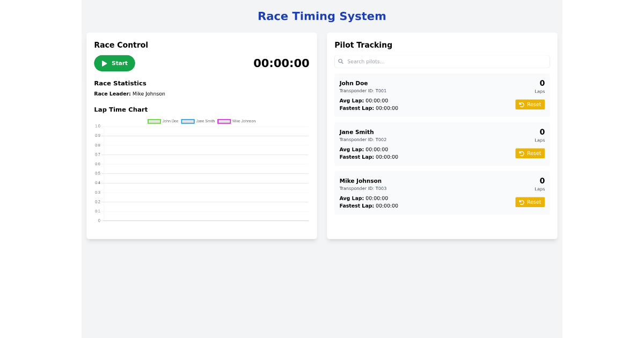The width and height of the screenshot is (644, 338).
Task: Reset Mike Johnson's lap data
Action: (x=530, y=202)
